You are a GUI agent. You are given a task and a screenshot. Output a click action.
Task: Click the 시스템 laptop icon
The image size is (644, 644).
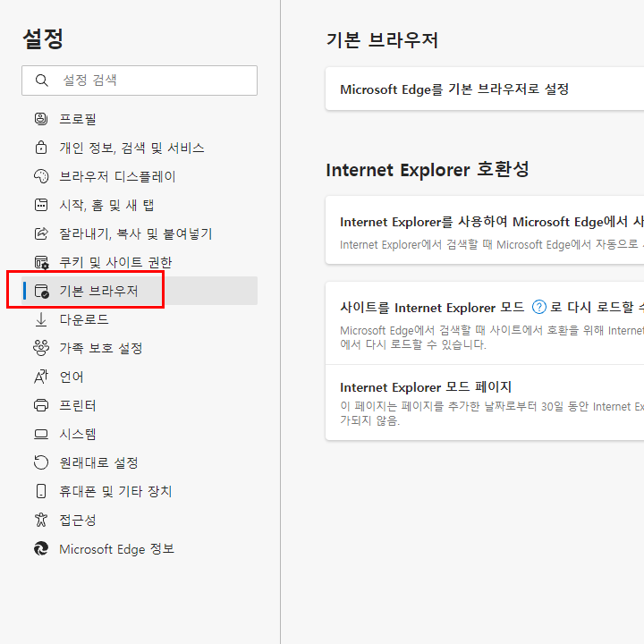tap(41, 434)
